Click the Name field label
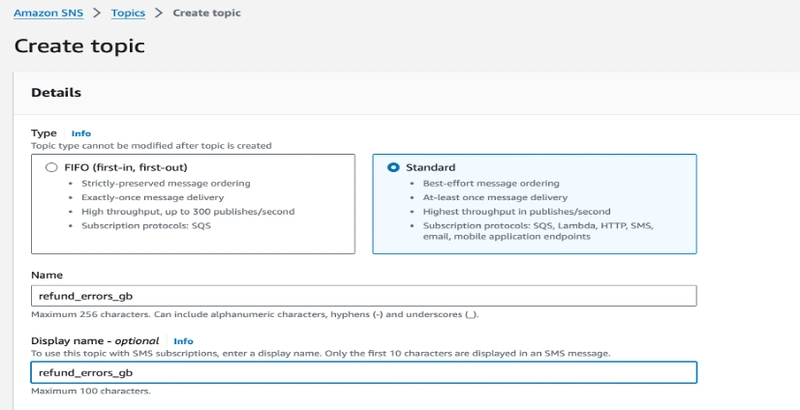800x410 pixels. (x=47, y=275)
